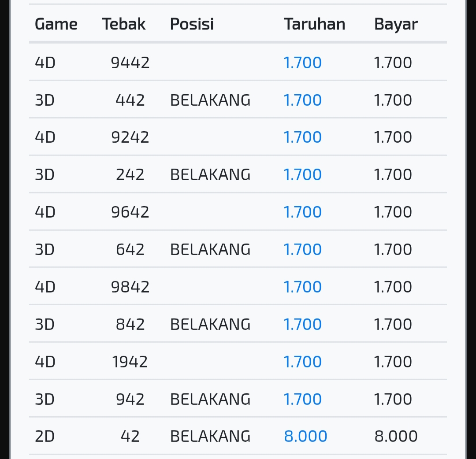Click the blue 1.700 bet for 3D 942
The height and width of the screenshot is (459, 476).
pos(303,400)
